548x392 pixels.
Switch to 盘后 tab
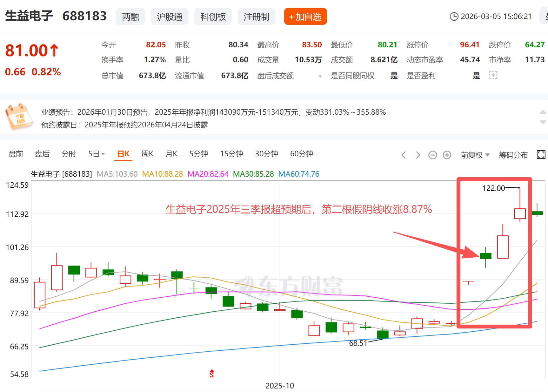click(x=42, y=154)
